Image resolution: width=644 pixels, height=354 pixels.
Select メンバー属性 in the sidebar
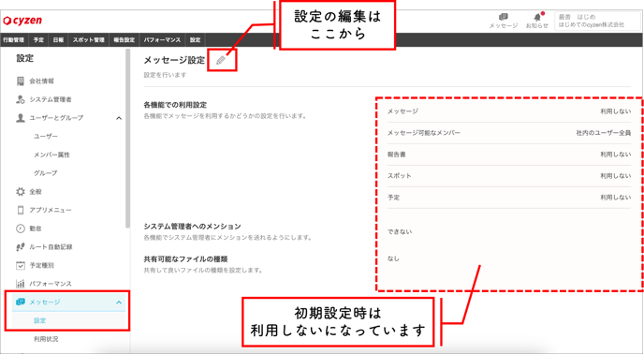[x=51, y=155]
